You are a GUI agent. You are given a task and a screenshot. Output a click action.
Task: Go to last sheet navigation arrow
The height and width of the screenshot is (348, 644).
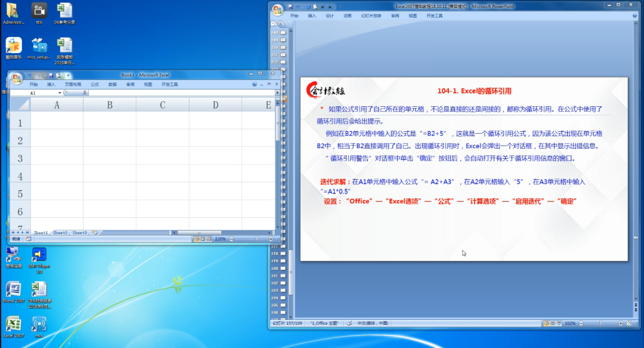[x=27, y=232]
